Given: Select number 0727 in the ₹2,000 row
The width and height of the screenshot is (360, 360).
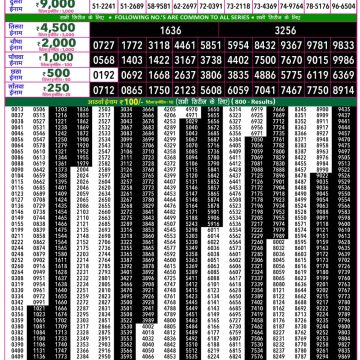Looking at the screenshot, I should coord(104,45).
